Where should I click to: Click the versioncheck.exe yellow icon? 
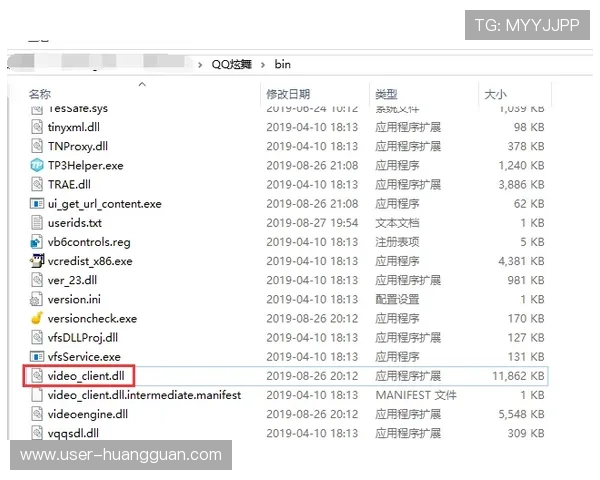coord(38,318)
